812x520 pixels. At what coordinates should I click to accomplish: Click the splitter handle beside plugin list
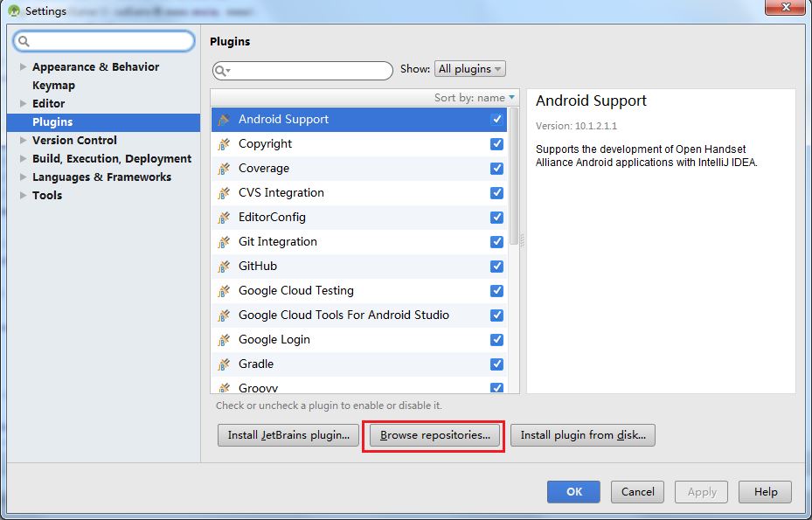click(x=522, y=240)
